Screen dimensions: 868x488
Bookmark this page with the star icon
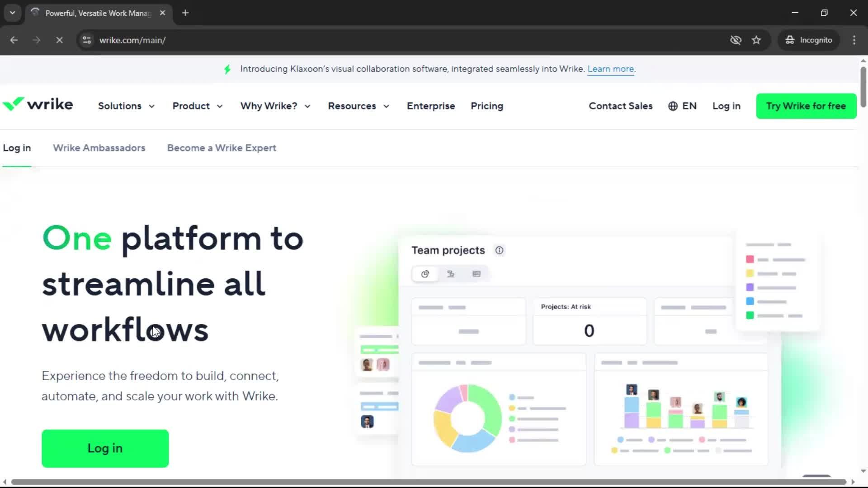pos(756,40)
